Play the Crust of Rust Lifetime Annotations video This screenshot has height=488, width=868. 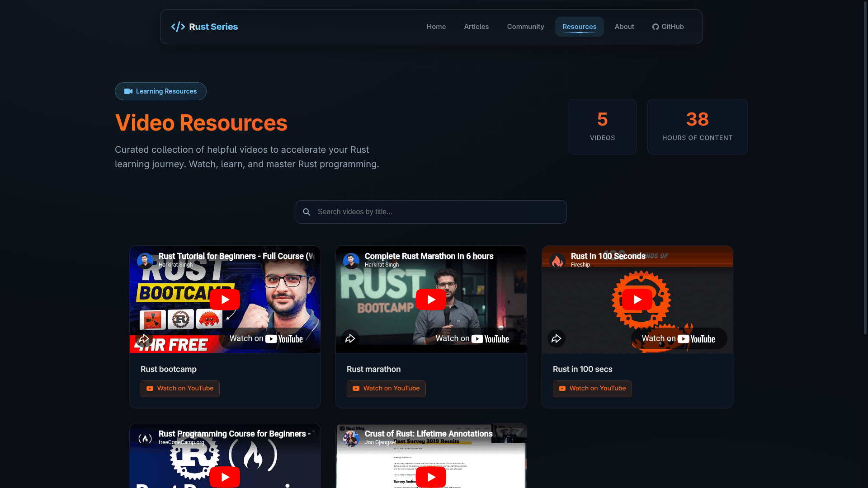click(x=431, y=477)
